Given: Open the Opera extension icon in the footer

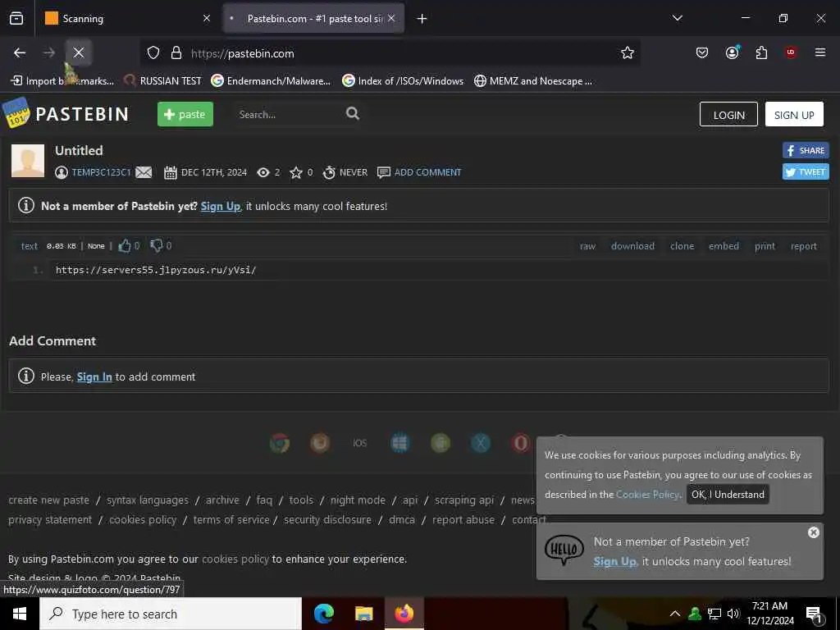Looking at the screenshot, I should pos(521,443).
